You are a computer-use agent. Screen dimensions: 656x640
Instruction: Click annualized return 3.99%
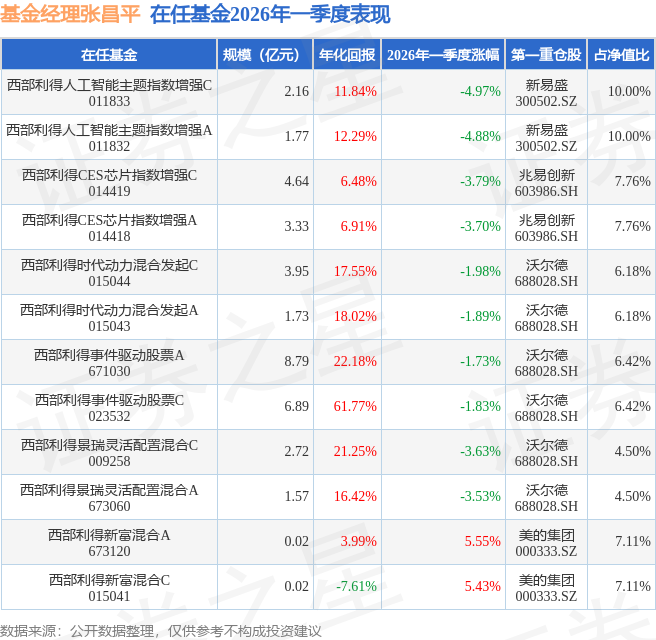coord(359,541)
